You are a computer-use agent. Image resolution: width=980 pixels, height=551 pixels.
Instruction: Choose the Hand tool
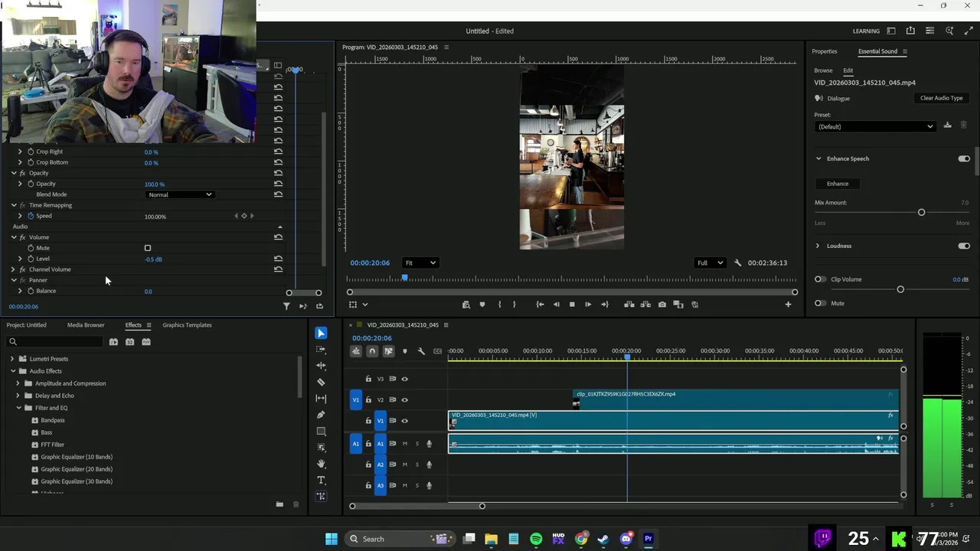[321, 464]
